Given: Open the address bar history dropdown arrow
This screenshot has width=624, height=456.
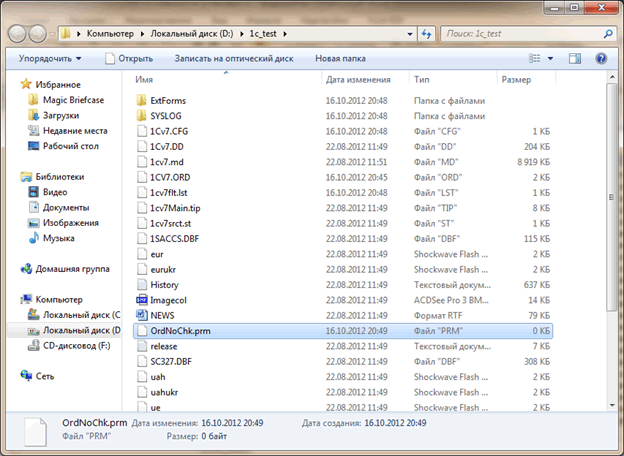Looking at the screenshot, I should point(410,34).
